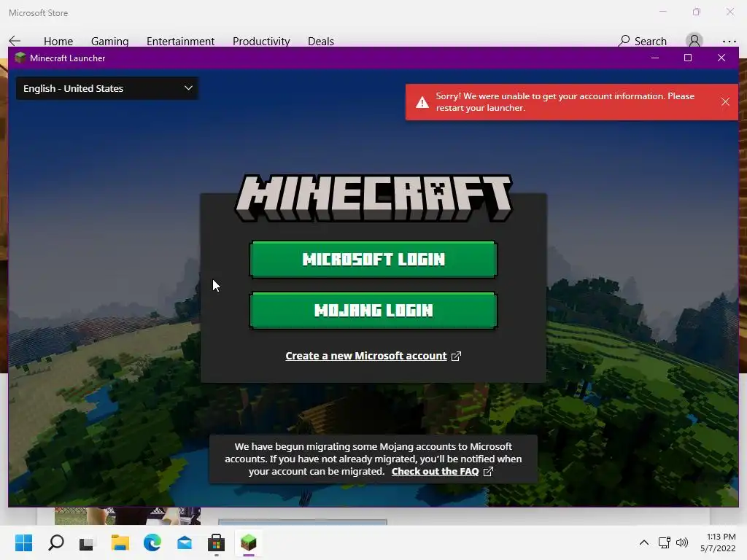Open the Productivity tab in Microsoft Store
This screenshot has height=560, width=747.
tap(261, 42)
